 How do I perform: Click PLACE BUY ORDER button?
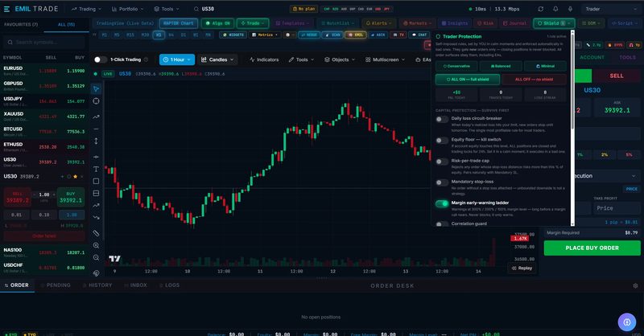[x=592, y=248]
